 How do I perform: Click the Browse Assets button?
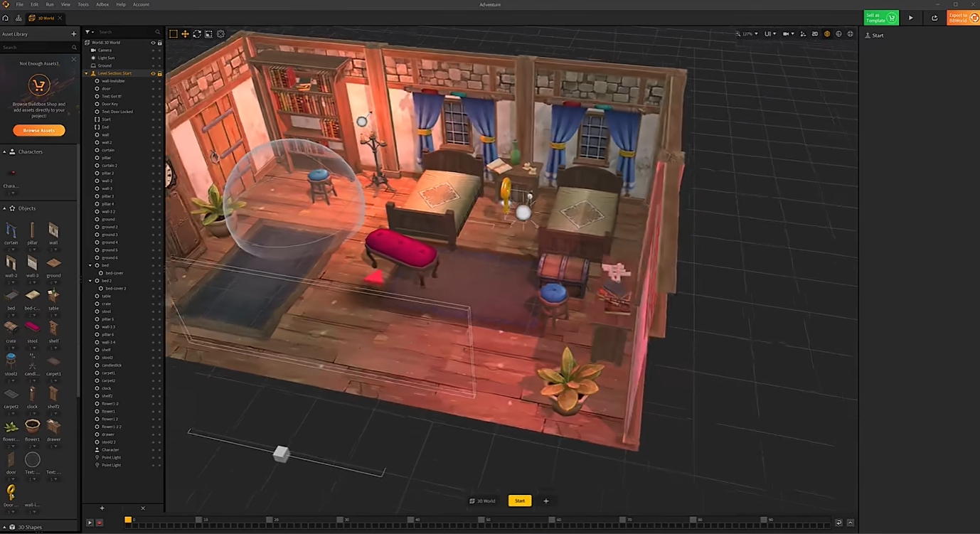pyautogui.click(x=39, y=130)
